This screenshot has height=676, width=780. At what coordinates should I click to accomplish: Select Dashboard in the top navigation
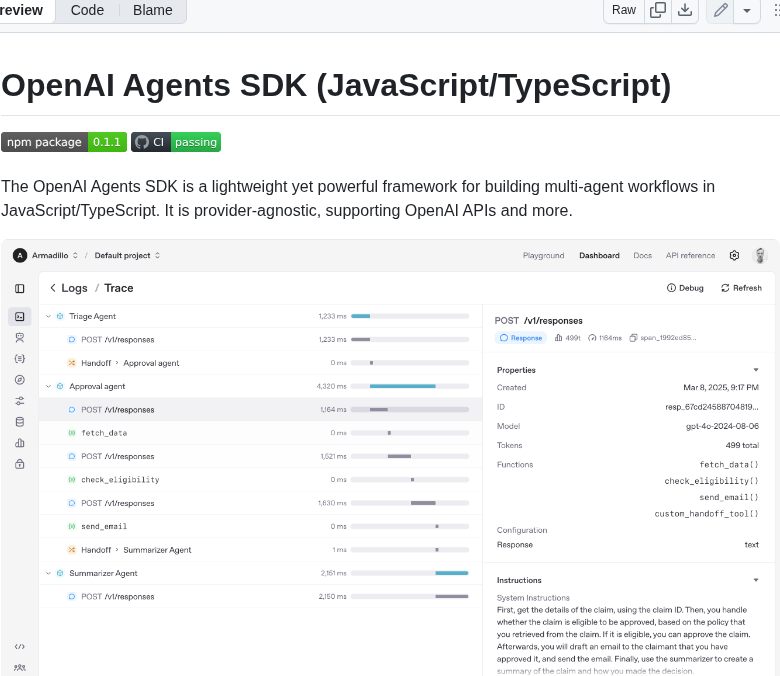599,256
